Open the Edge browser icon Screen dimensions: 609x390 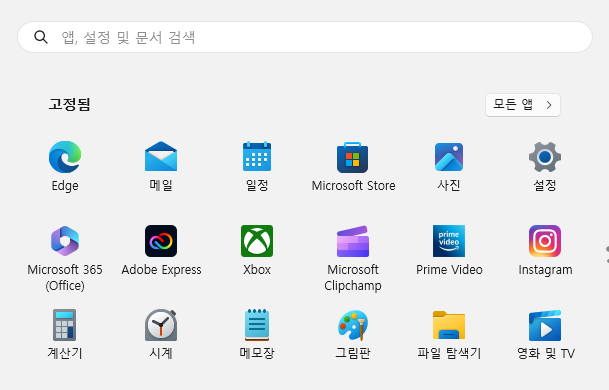(65, 157)
